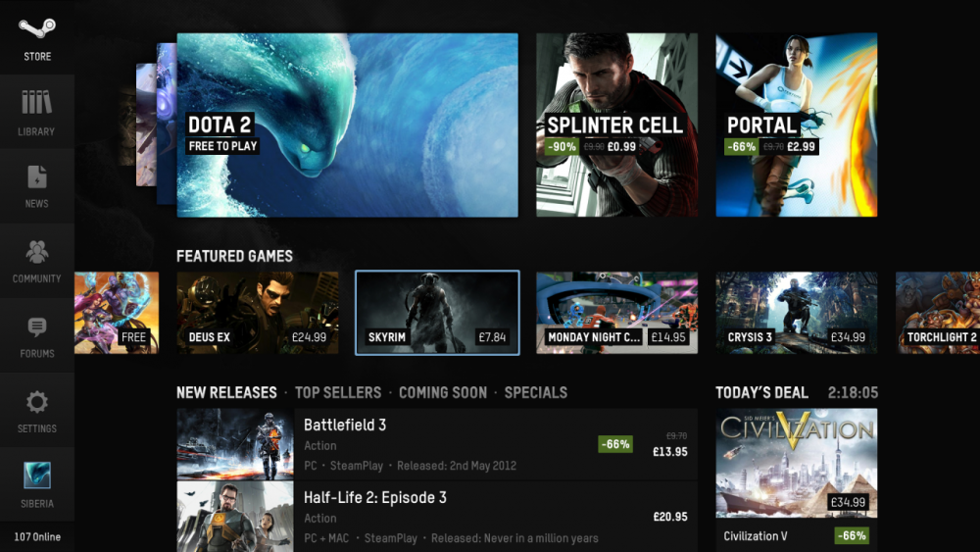Select the Specials tab
The image size is (980, 552).
pyautogui.click(x=536, y=392)
